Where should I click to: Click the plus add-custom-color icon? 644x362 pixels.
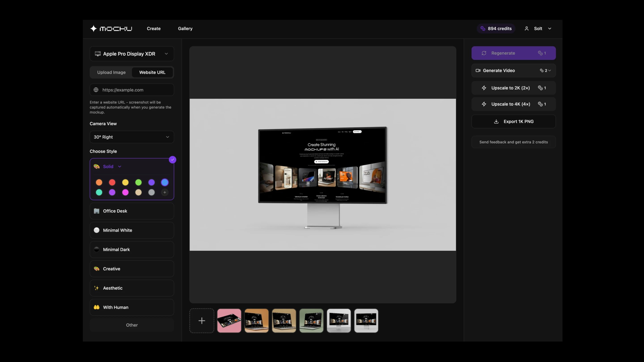165,192
